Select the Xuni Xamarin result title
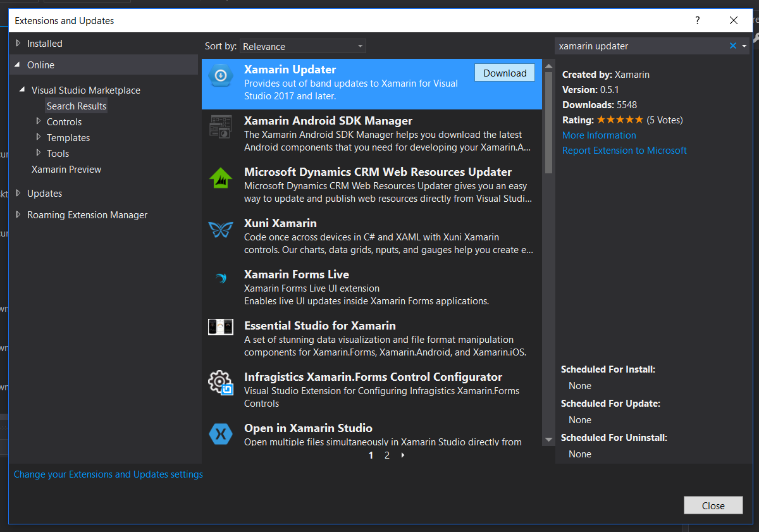This screenshot has height=532, width=759. tap(280, 223)
